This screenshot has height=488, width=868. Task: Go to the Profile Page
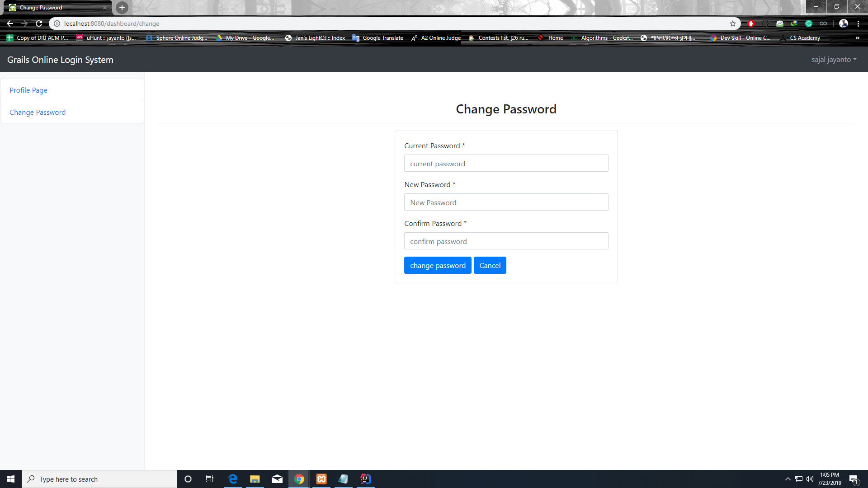click(28, 90)
